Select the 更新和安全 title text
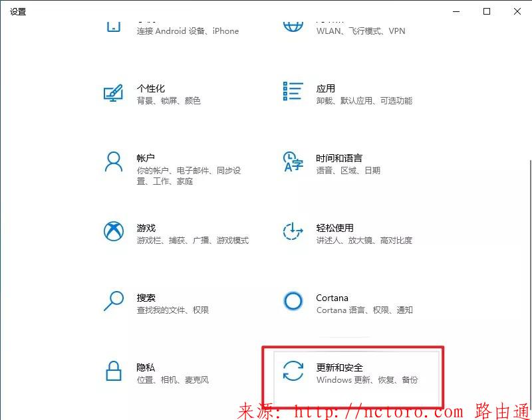This screenshot has width=532, height=420. click(x=339, y=367)
